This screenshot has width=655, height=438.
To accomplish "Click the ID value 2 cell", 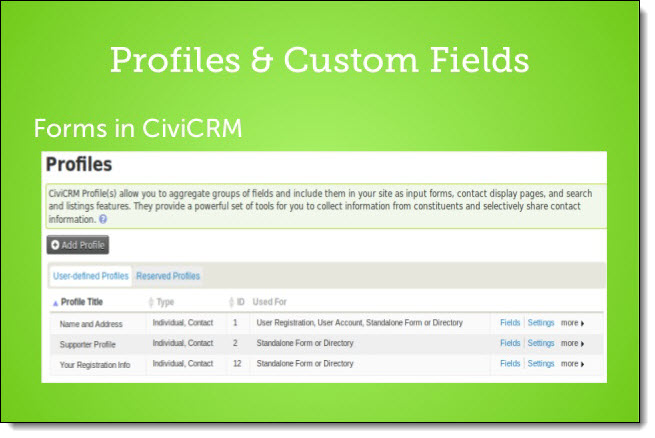I will [235, 343].
